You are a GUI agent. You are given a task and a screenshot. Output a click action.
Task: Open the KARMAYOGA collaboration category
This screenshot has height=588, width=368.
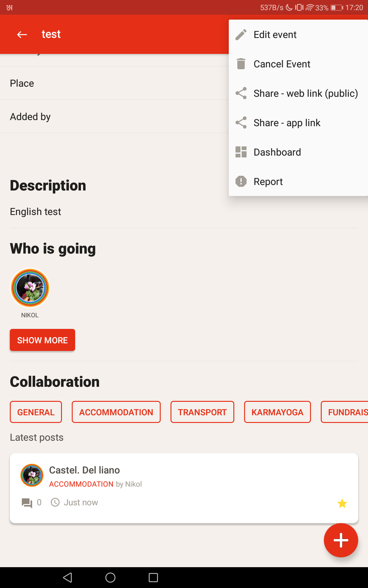277,412
